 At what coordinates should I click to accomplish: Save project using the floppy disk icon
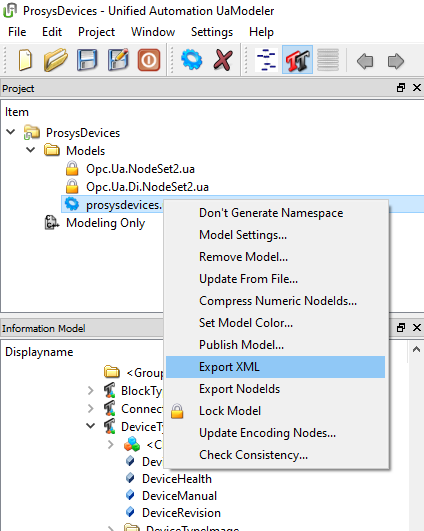point(87,60)
